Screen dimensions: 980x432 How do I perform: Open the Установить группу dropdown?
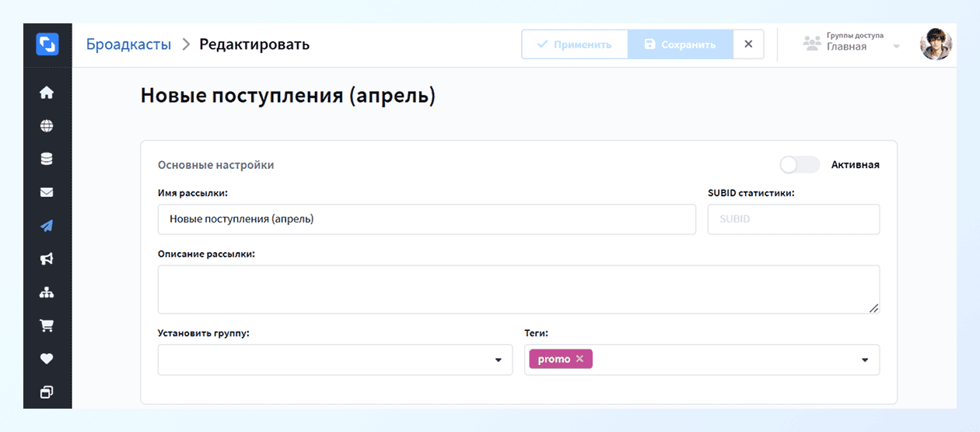click(335, 360)
